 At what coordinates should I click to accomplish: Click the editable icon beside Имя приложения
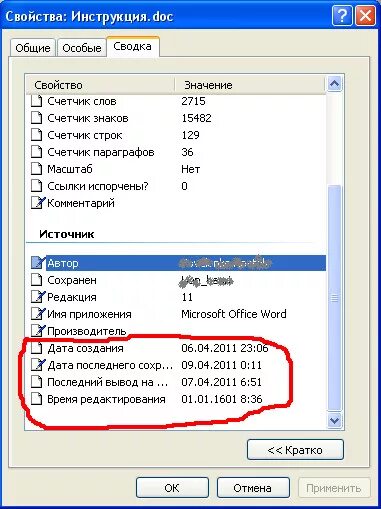[x=38, y=314]
